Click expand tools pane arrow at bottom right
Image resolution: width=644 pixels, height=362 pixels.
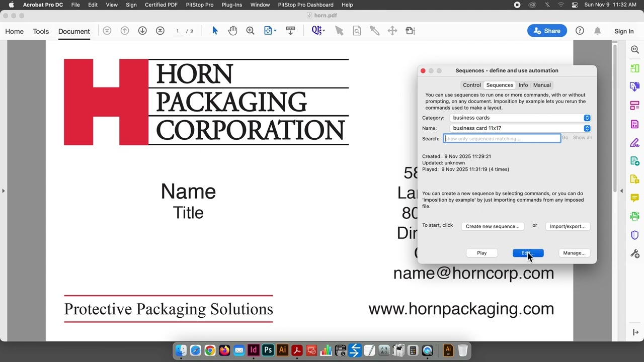[x=635, y=332]
